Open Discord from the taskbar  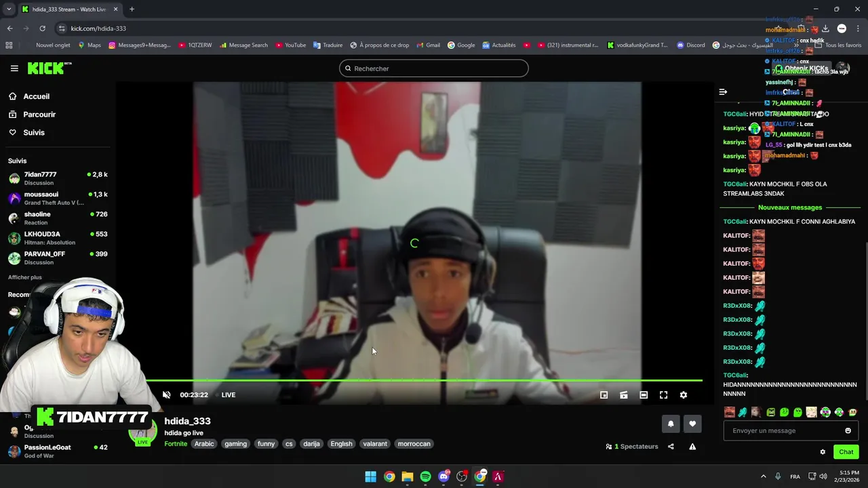pyautogui.click(x=443, y=476)
